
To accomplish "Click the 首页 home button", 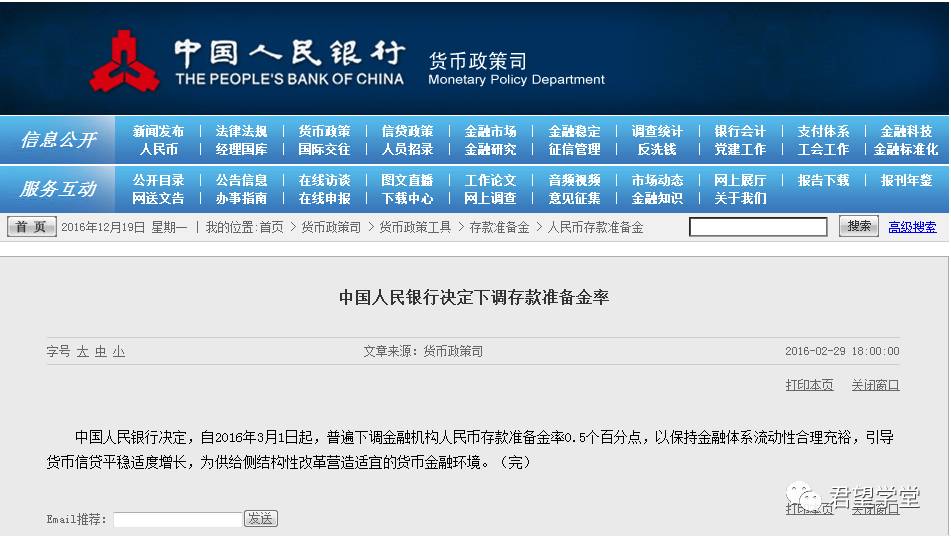I will [32, 227].
